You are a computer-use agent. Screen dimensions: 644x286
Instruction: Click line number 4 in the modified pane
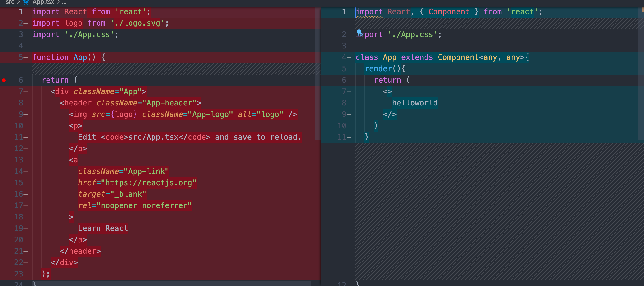[344, 57]
